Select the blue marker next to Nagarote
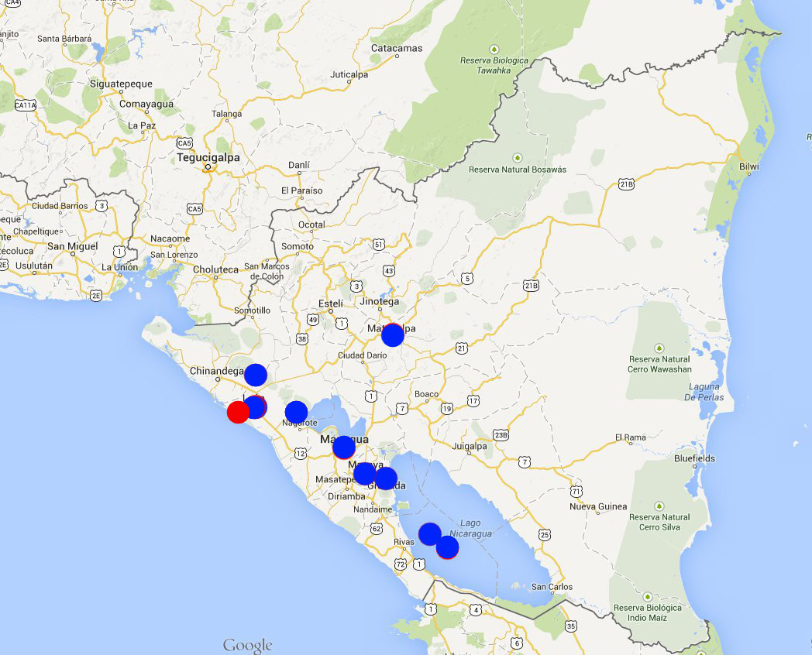Viewport: 812px width, 655px height. pos(296,412)
